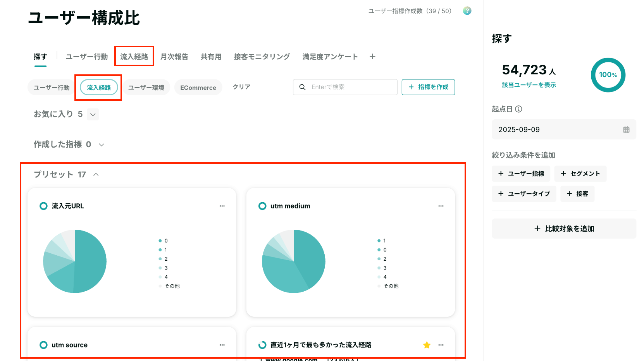644x361 pixels.
Task: Open the 満足度アンケート tab
Action: pos(330,57)
